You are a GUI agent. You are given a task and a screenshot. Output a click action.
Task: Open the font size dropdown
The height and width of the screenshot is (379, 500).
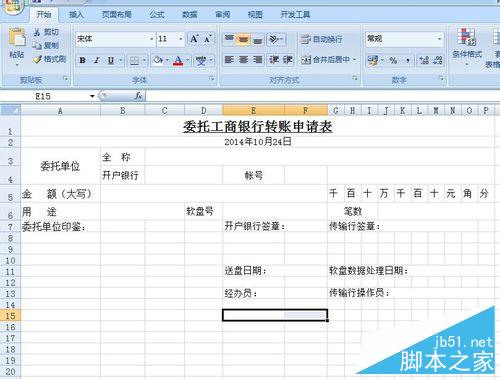point(181,39)
